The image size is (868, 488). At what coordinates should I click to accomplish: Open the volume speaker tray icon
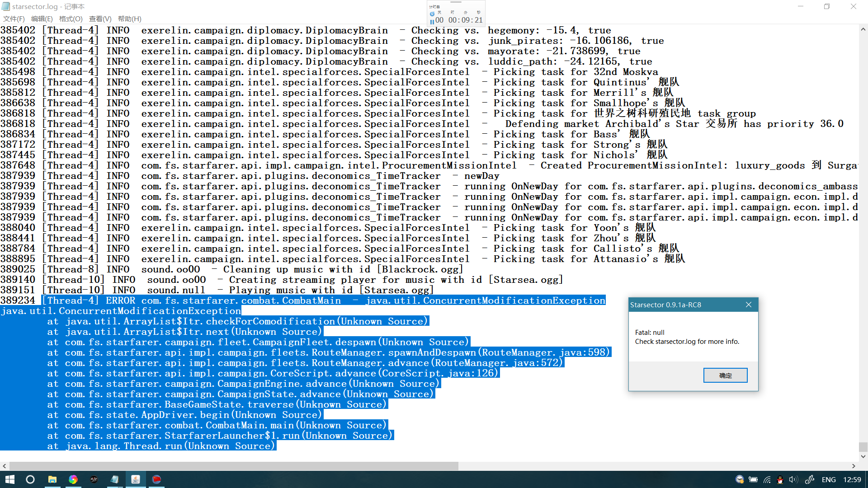793,479
